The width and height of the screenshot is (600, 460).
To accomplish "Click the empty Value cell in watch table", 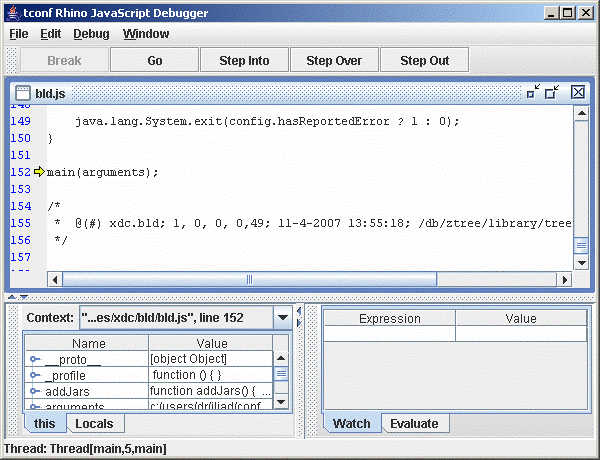I will [521, 333].
